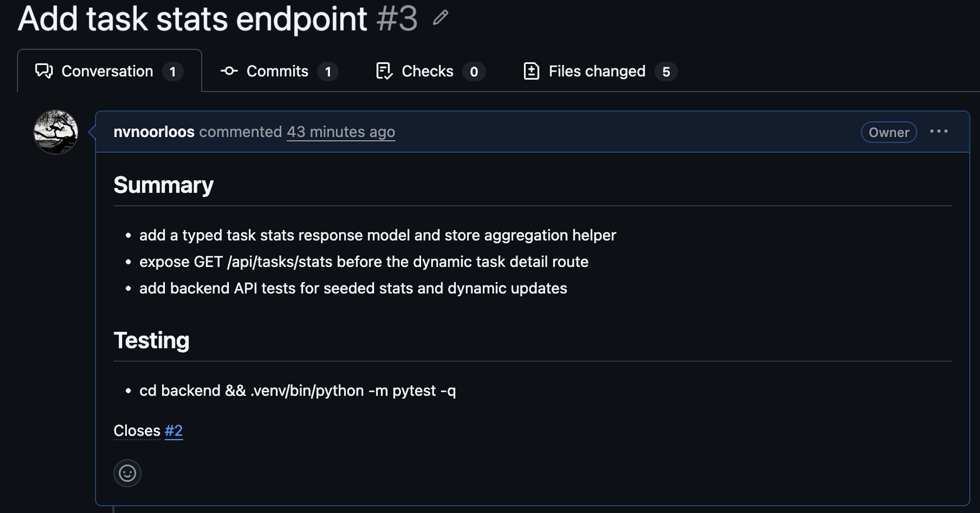Click the Conversation speech bubble icon
The image size is (980, 513).
click(44, 71)
